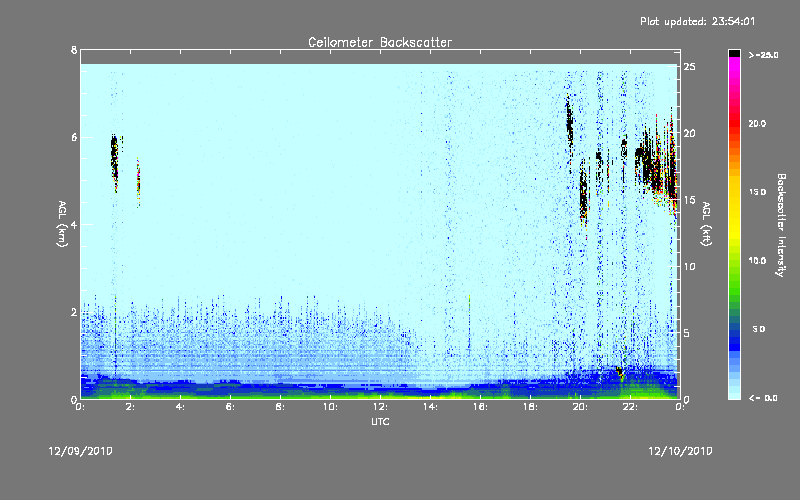Image resolution: width=800 pixels, height=500 pixels.
Task: Click the magenta cloud streak near 02:20 UTC
Action: click(138, 182)
